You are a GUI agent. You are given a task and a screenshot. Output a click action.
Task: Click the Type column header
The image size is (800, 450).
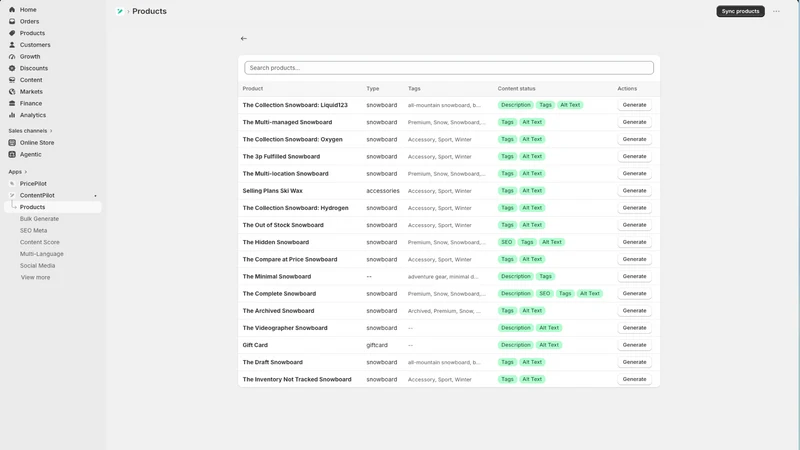pyautogui.click(x=372, y=89)
